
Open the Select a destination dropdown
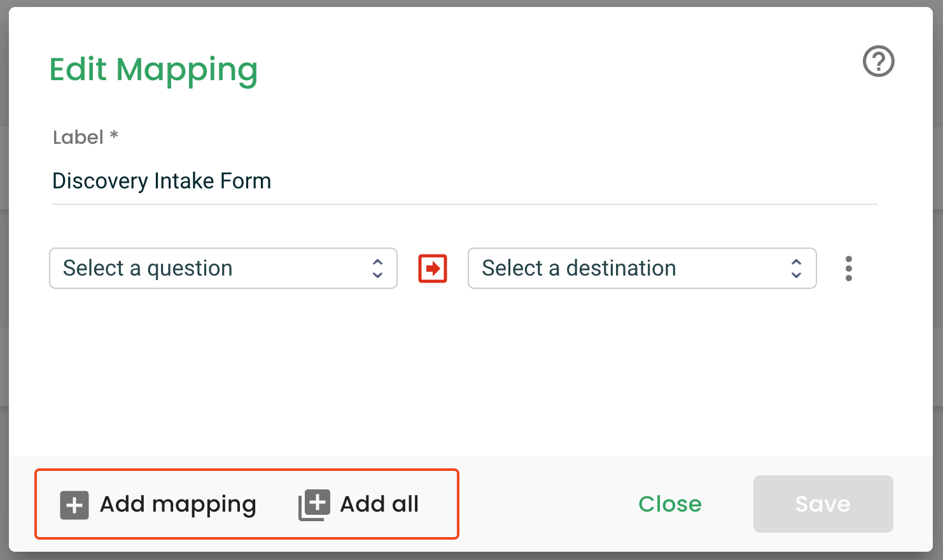[642, 268]
